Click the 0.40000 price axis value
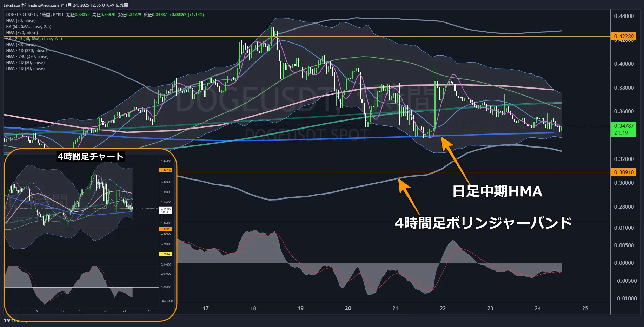This screenshot has width=644, height=327. pos(624,64)
